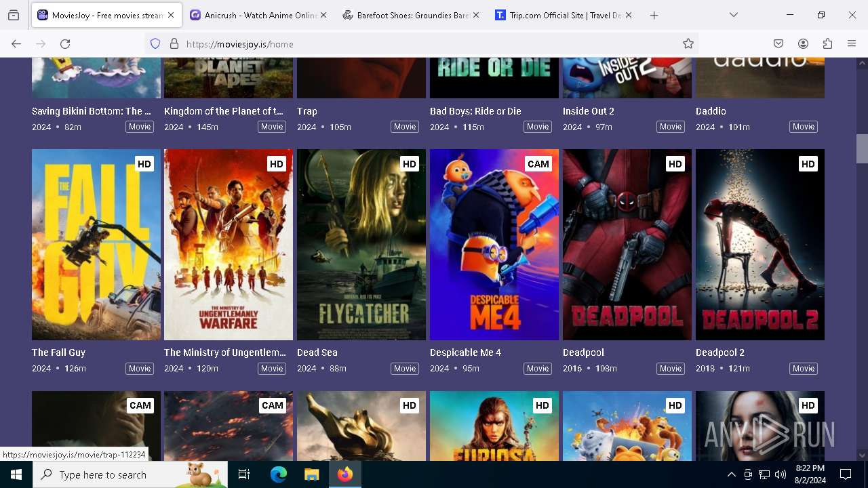Open the Furiosa poster

click(494, 426)
